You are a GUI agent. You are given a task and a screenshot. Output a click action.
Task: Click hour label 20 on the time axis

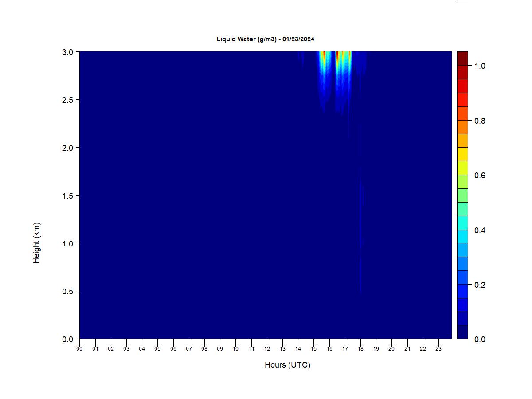[391, 349]
